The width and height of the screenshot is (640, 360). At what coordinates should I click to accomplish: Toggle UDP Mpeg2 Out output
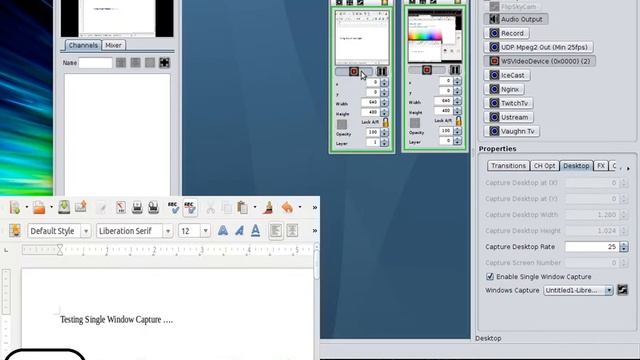pos(538,47)
